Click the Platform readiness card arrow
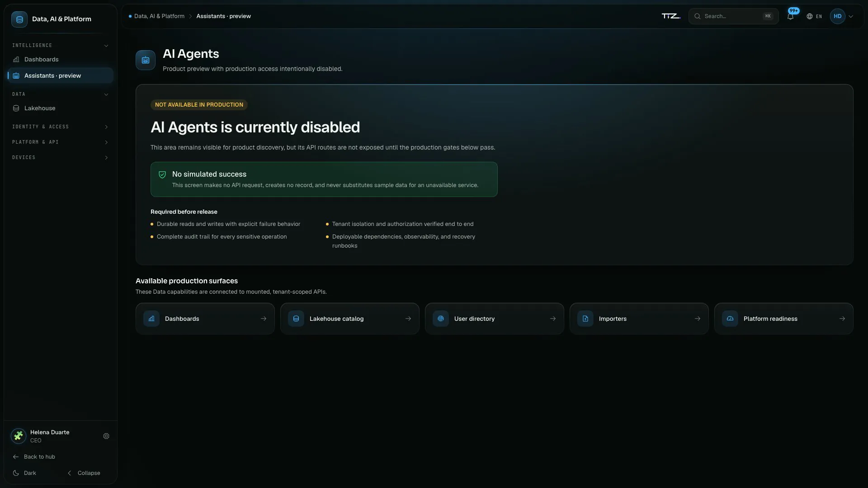This screenshot has width=868, height=488. [x=842, y=319]
